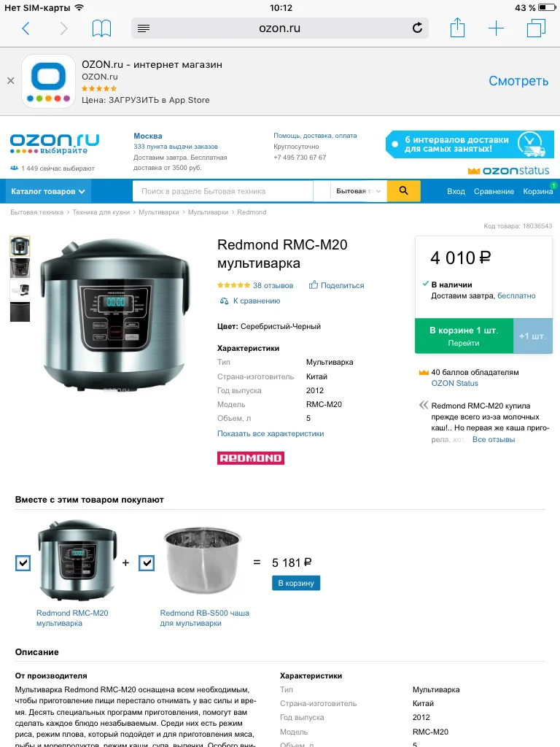Open the Бытовая техника search category dropdown
Image resolution: width=560 pixels, height=747 pixels.
click(359, 191)
